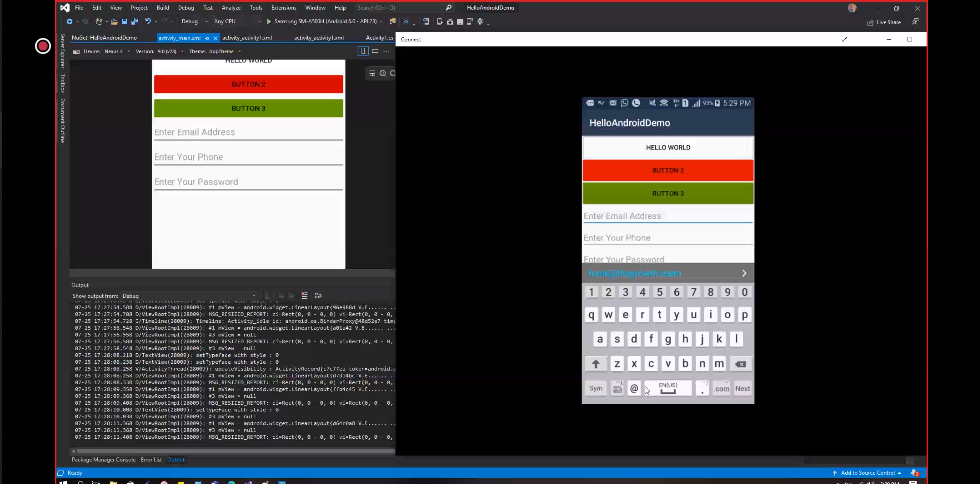Viewport: 980px width, 484px height.
Task: Tap the frank@thegrowth.team keyboard suggestion
Action: (x=634, y=273)
